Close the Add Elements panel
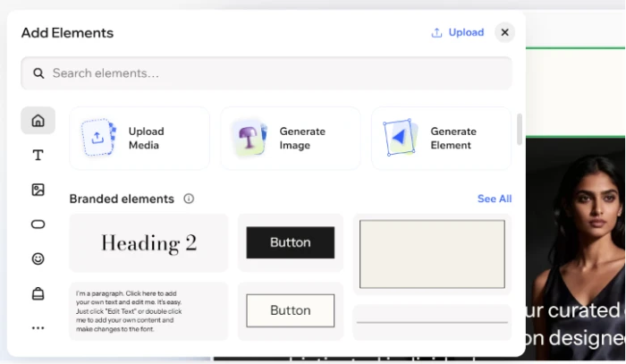 click(504, 32)
